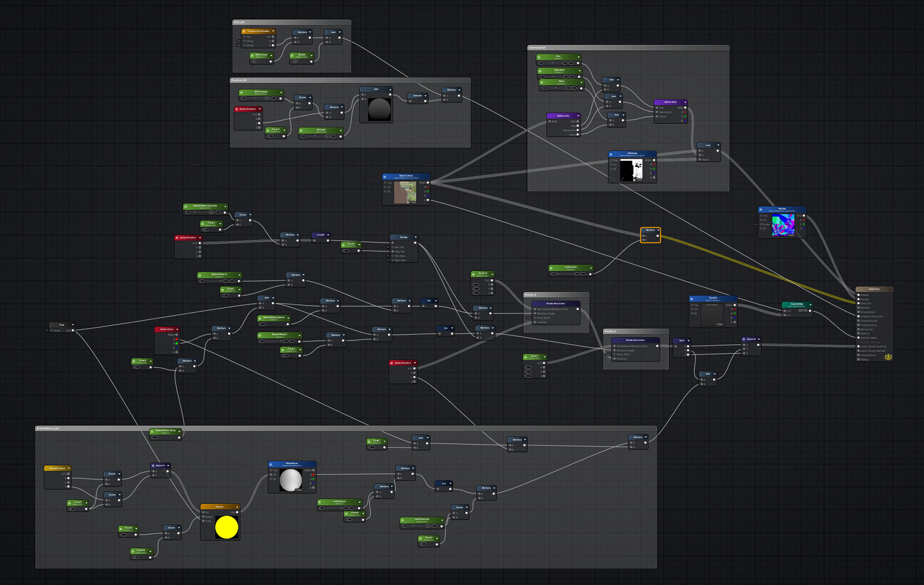This screenshot has height=585, width=924.
Task: Collapse the Panner node preview arrow
Action: 237,507
